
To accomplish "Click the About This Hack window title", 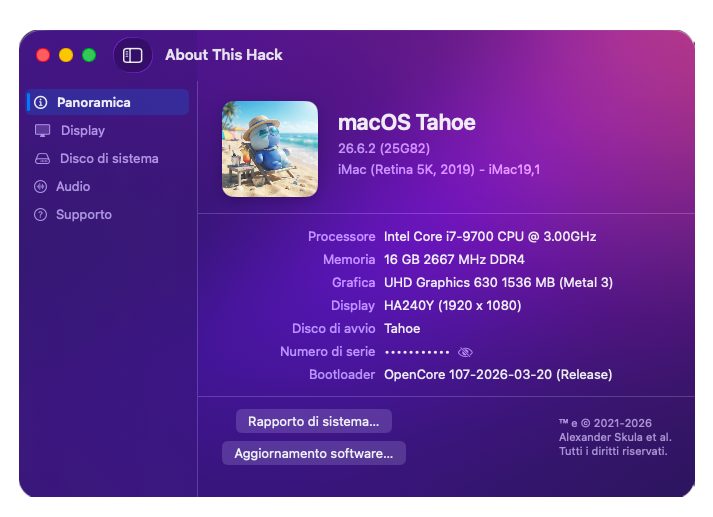I will (x=224, y=55).
